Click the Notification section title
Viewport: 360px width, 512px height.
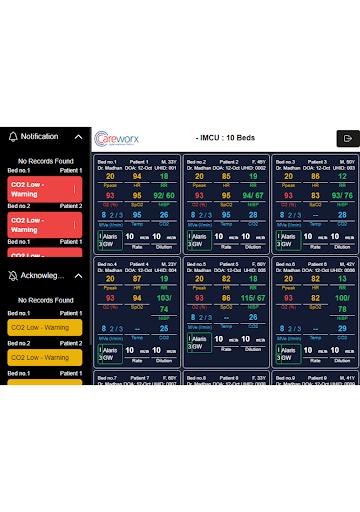click(39, 136)
